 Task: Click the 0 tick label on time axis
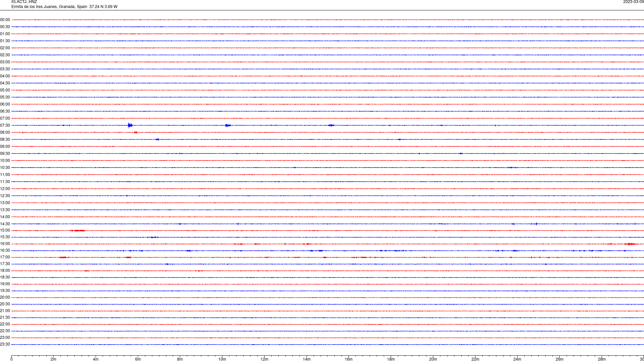11,359
